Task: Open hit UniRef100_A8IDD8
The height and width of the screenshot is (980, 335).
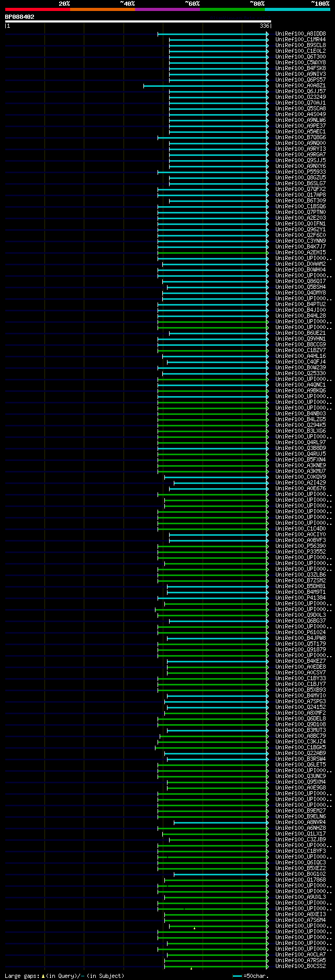Action: click(x=300, y=34)
